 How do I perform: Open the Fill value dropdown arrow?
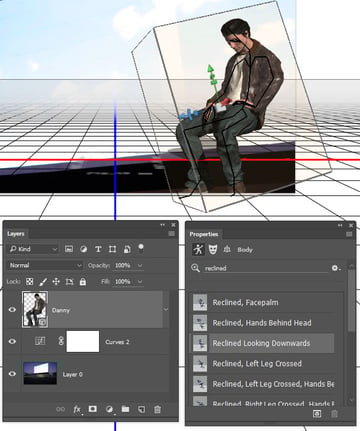tap(140, 282)
